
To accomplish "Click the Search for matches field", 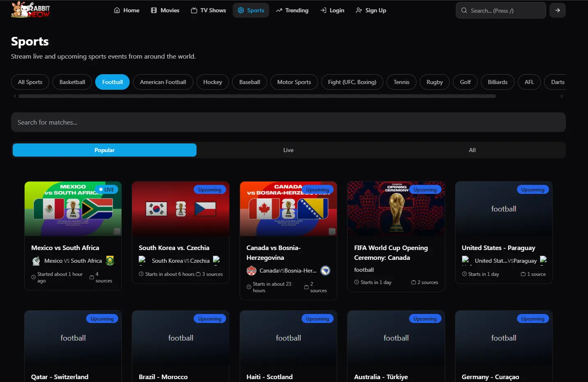I will click(288, 122).
